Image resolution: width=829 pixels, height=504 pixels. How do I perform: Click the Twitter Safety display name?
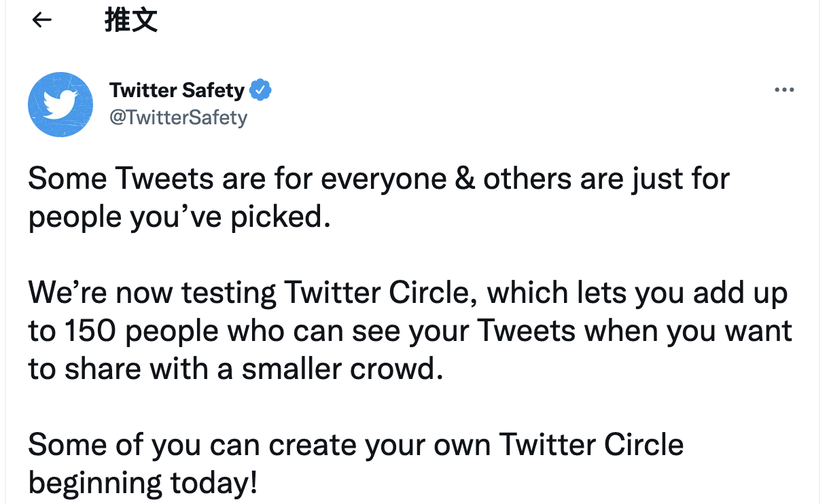[x=177, y=90]
